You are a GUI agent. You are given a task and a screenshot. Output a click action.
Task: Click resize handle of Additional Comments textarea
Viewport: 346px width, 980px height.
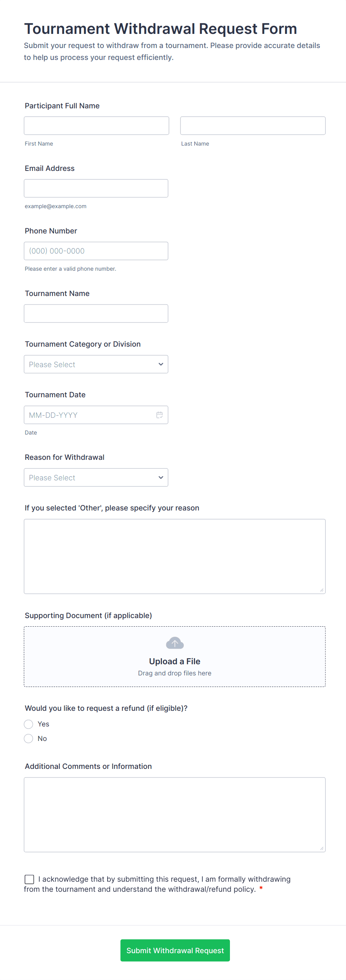[x=322, y=848]
